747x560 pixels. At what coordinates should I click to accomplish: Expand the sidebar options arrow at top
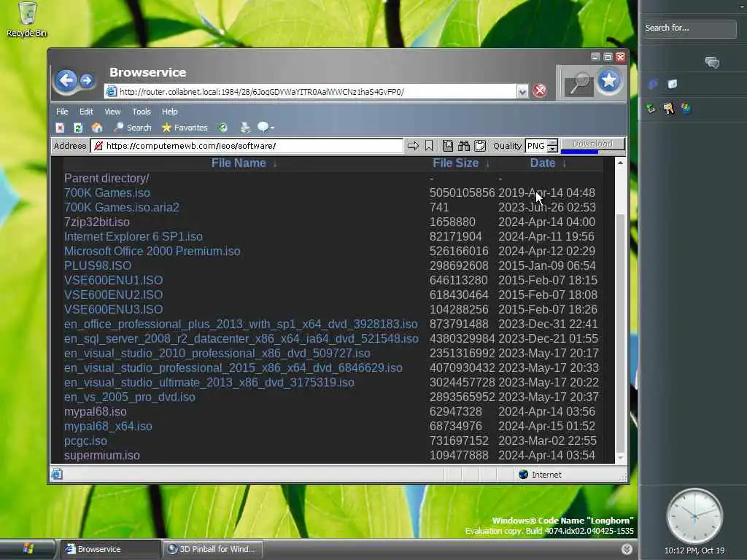coord(742,5)
